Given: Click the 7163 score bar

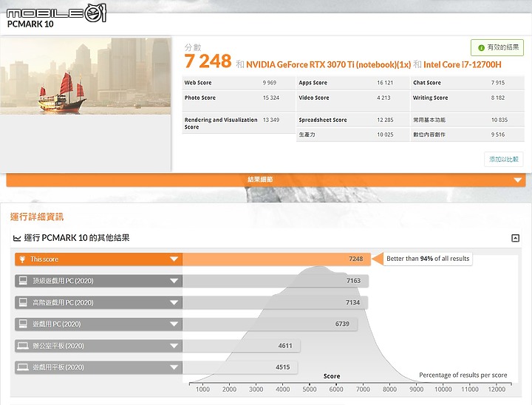Looking at the screenshot, I should [x=276, y=281].
